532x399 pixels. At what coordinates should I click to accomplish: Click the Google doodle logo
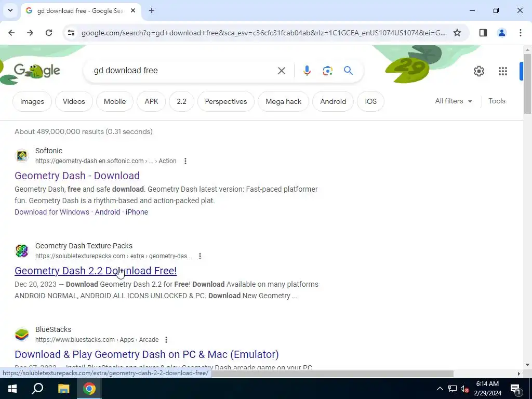click(x=37, y=71)
